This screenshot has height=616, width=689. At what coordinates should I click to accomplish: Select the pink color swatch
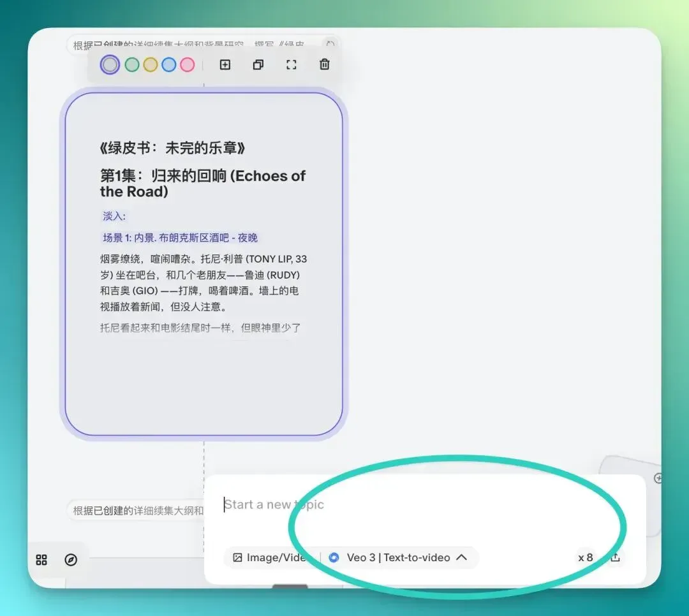click(x=187, y=64)
